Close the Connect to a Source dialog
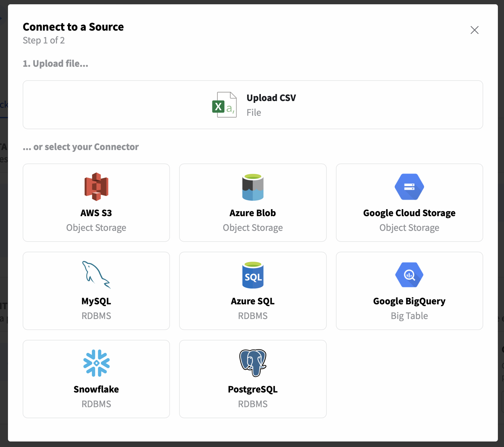This screenshot has height=447, width=504. (475, 30)
